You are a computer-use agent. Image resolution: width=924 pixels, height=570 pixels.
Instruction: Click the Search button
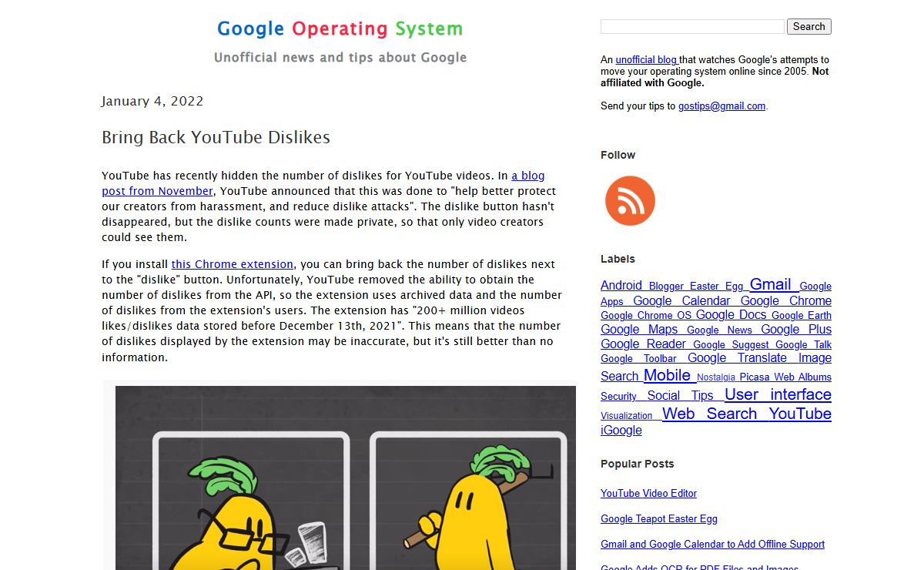[x=808, y=26]
